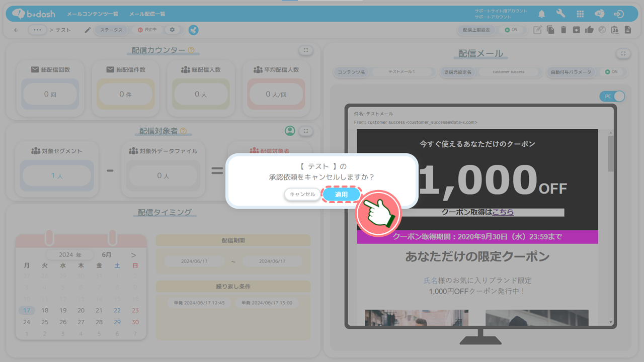Open メールコンテンツ一覧 menu
The width and height of the screenshot is (644, 362).
click(x=93, y=14)
